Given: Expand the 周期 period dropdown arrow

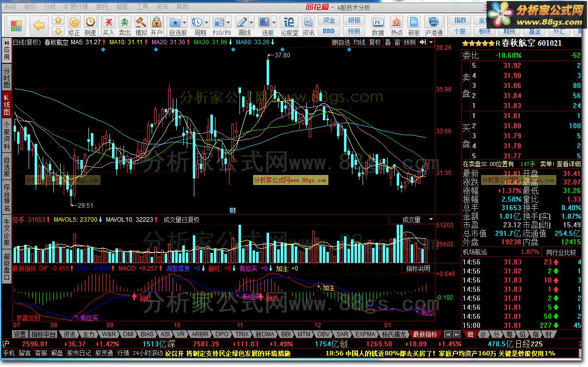Looking at the screenshot, I should (206, 22).
